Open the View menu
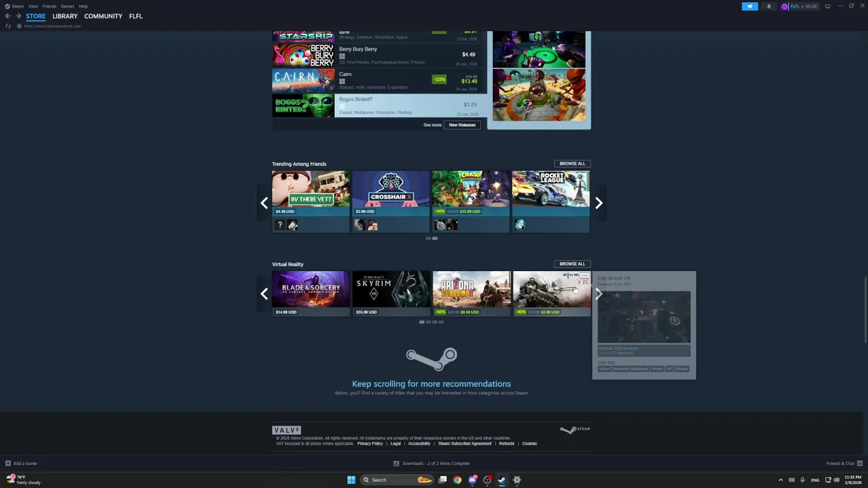This screenshot has height=488, width=868. point(33,6)
